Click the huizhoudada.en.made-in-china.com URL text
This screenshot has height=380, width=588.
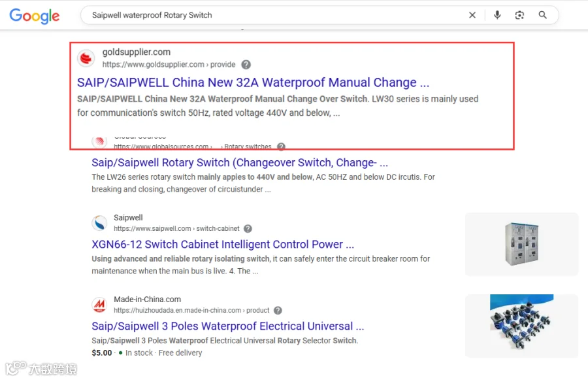pyautogui.click(x=191, y=311)
